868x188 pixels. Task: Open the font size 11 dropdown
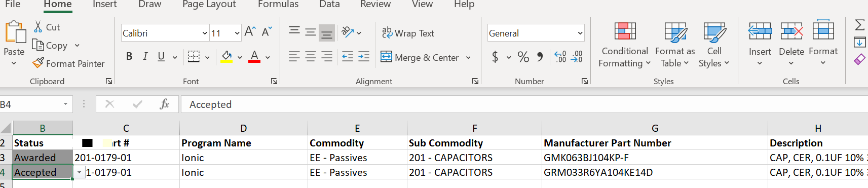pos(237,33)
